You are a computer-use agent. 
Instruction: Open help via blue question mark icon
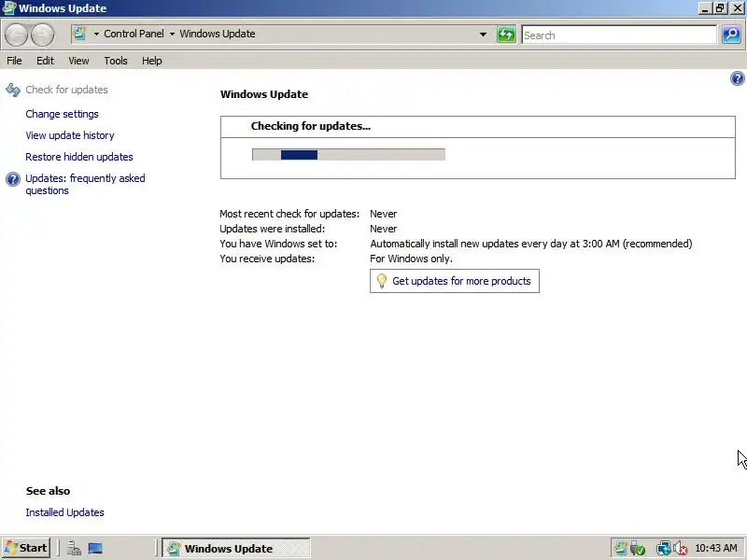click(x=737, y=78)
